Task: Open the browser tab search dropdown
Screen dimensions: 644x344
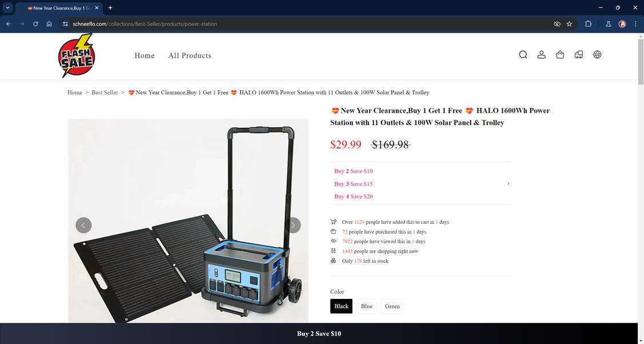Action: 7,8
